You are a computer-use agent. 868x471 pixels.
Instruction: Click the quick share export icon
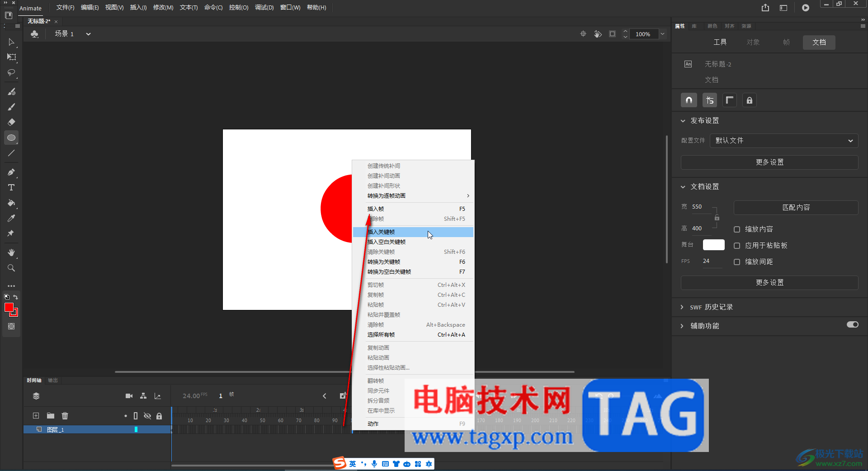click(x=765, y=8)
